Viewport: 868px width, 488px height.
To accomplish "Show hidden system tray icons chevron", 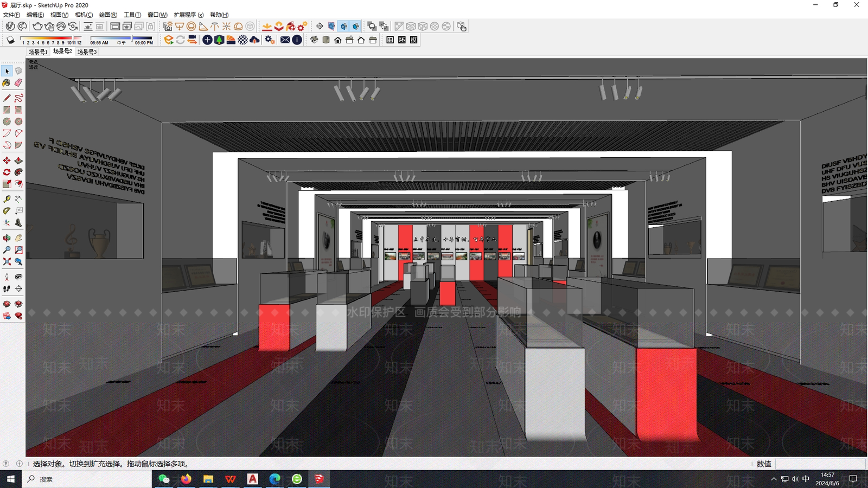I will click(774, 479).
